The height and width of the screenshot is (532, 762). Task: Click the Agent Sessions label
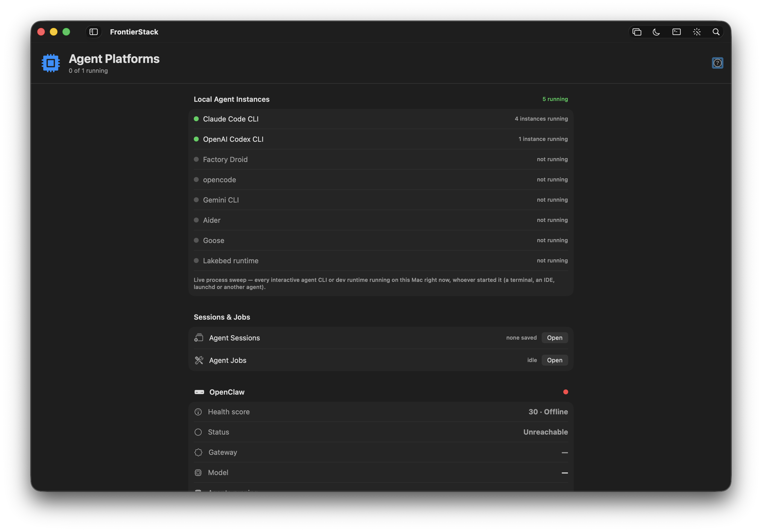tap(234, 338)
